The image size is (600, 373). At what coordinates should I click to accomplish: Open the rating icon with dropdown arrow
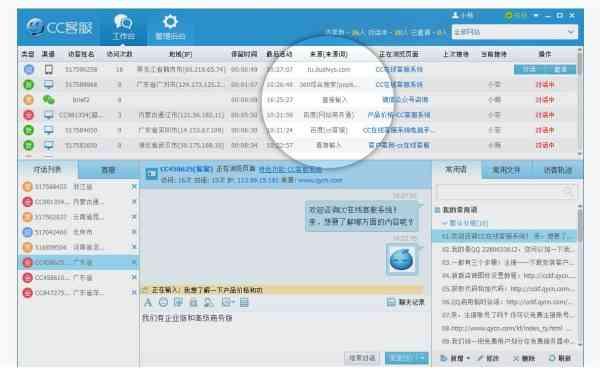tap(228, 303)
